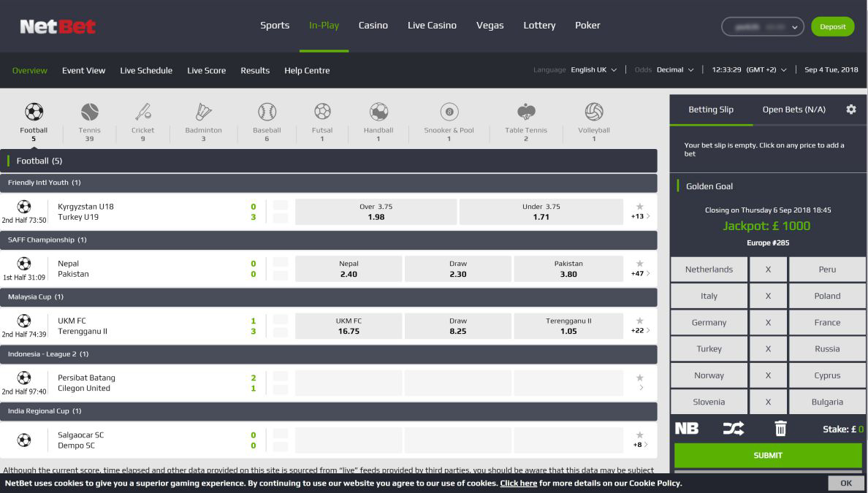Collapse the Football (5) section header
The width and height of the screenshot is (868, 493).
click(329, 161)
